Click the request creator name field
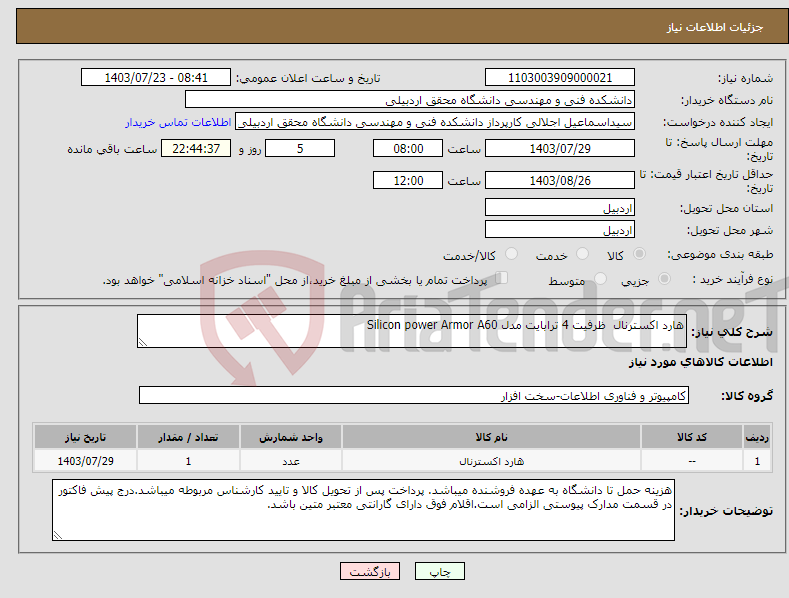 435,122
